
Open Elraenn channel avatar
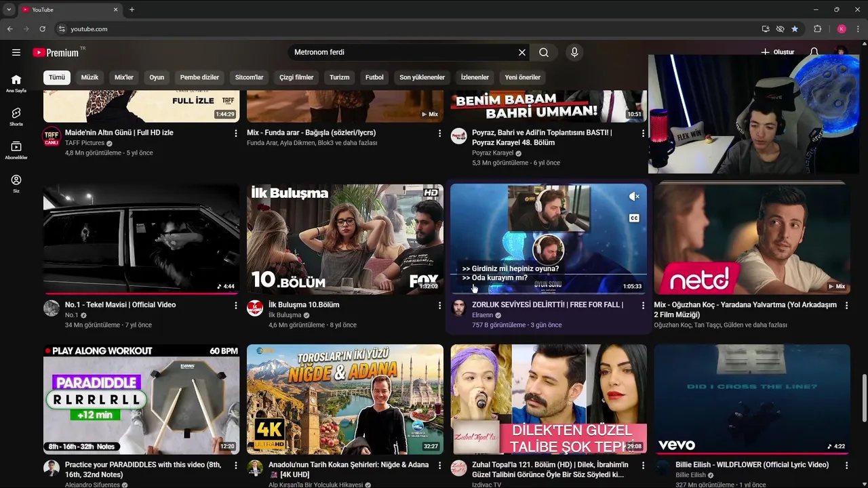pos(458,308)
